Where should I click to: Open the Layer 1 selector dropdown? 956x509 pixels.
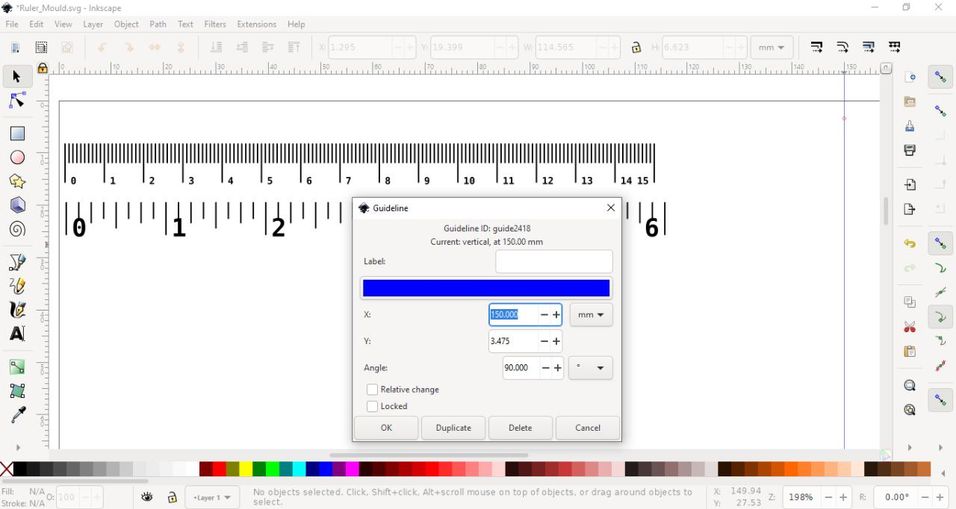pyautogui.click(x=211, y=497)
